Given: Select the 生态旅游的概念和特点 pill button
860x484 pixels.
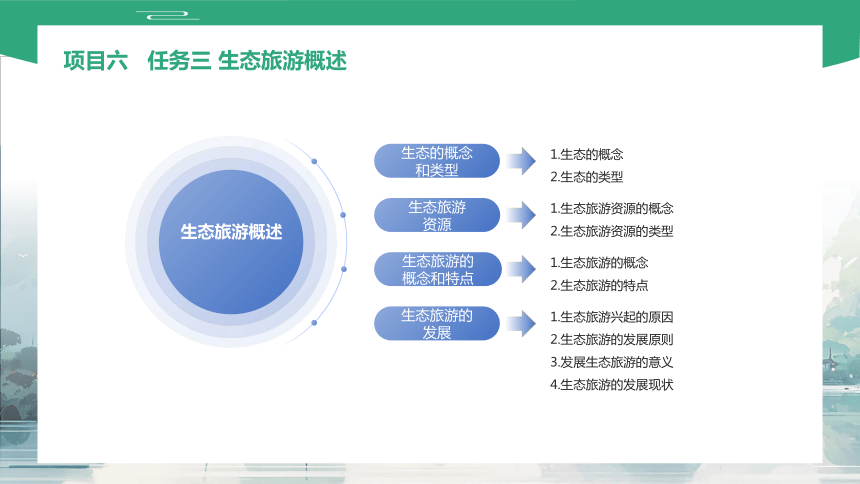Looking at the screenshot, I should 437,269.
